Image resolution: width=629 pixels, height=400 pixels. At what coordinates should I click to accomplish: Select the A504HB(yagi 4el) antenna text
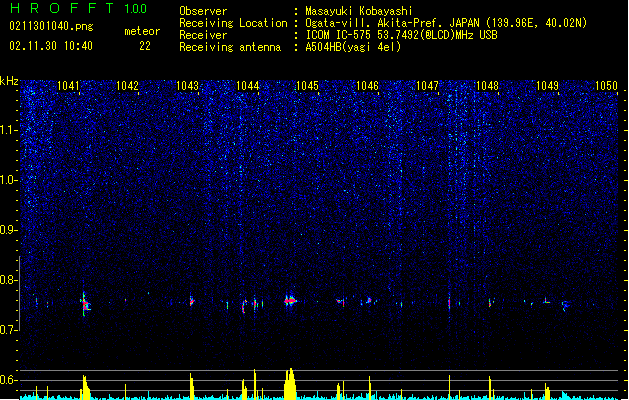coord(353,47)
